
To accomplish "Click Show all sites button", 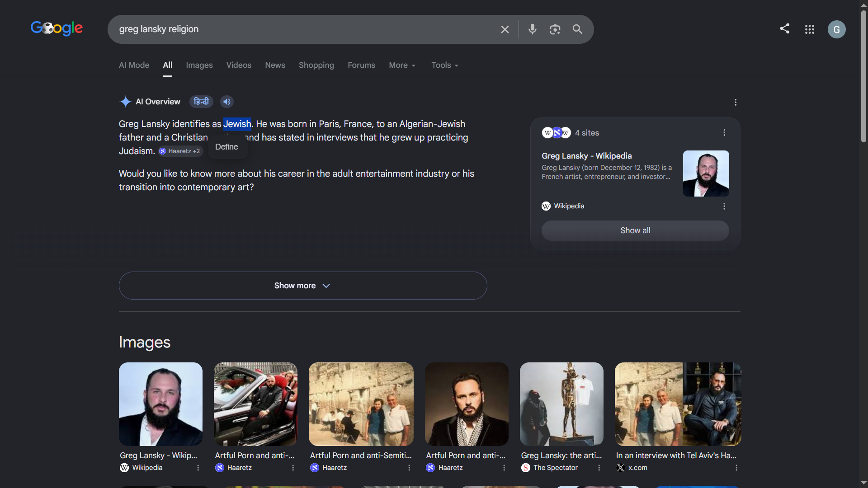I will 635,230.
